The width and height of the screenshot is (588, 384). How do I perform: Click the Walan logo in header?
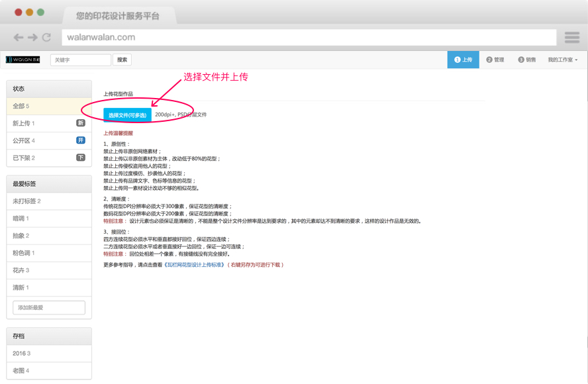[23, 60]
